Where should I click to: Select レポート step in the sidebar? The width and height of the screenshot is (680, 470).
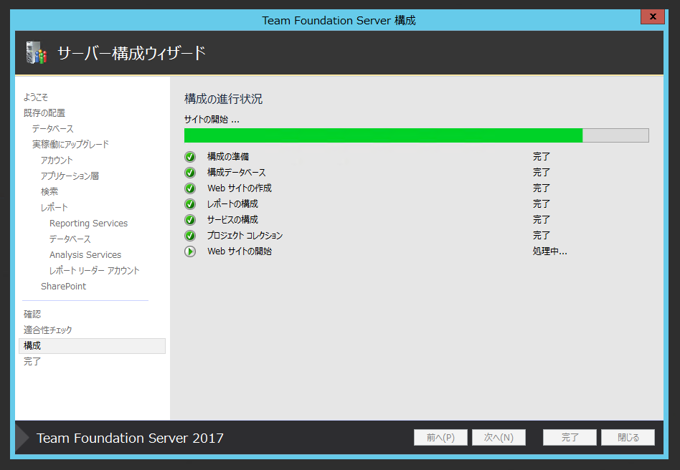click(54, 207)
